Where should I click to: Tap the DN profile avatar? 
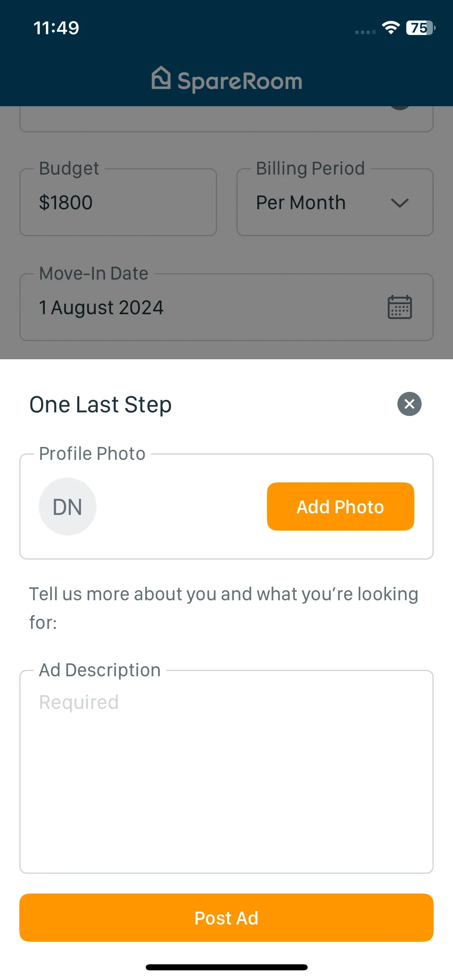pos(68,506)
